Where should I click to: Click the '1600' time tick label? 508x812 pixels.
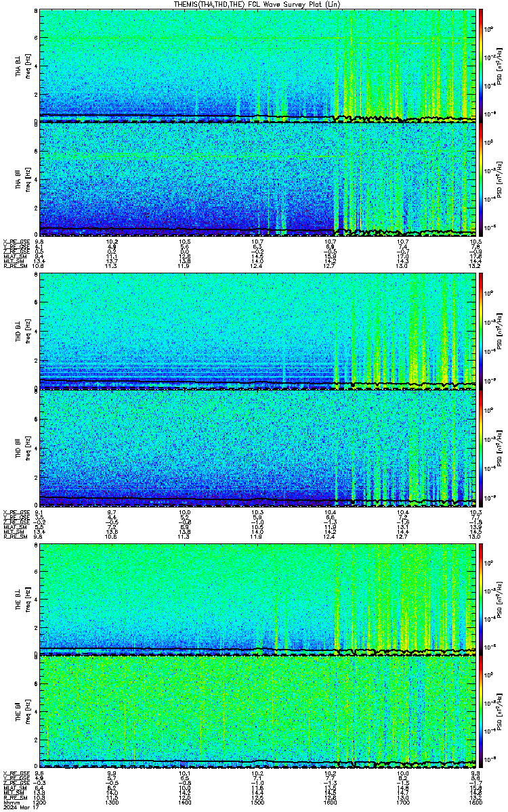point(330,801)
